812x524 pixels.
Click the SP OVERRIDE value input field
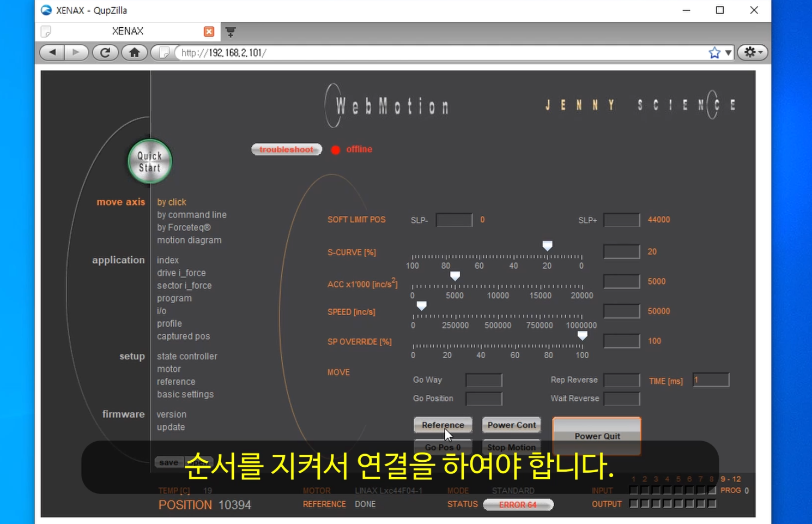(x=622, y=341)
